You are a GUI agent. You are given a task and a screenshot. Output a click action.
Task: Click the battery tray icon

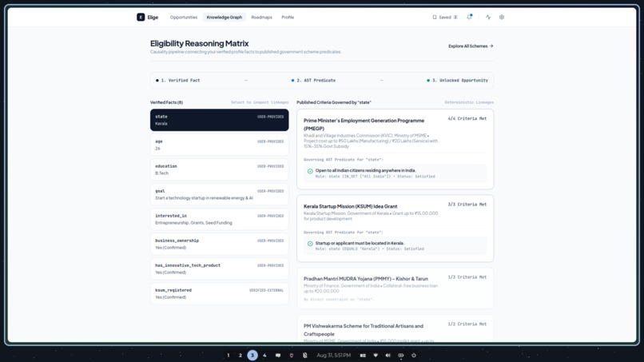click(x=401, y=356)
